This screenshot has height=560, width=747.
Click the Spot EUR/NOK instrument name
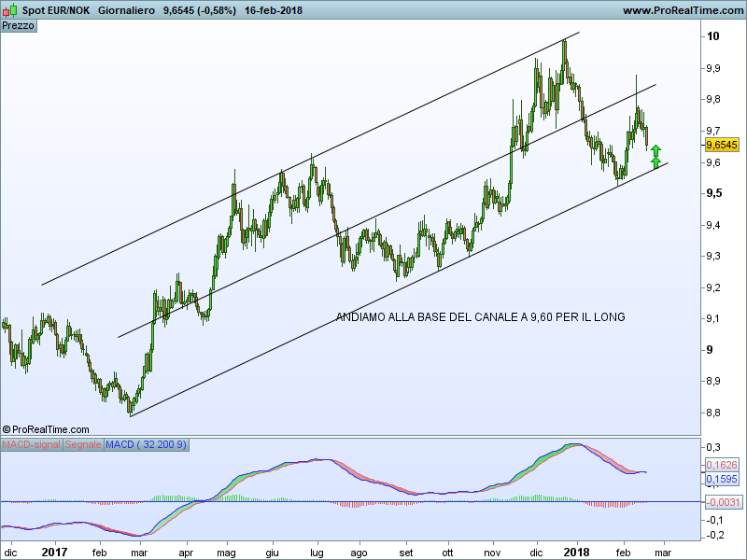[x=55, y=10]
